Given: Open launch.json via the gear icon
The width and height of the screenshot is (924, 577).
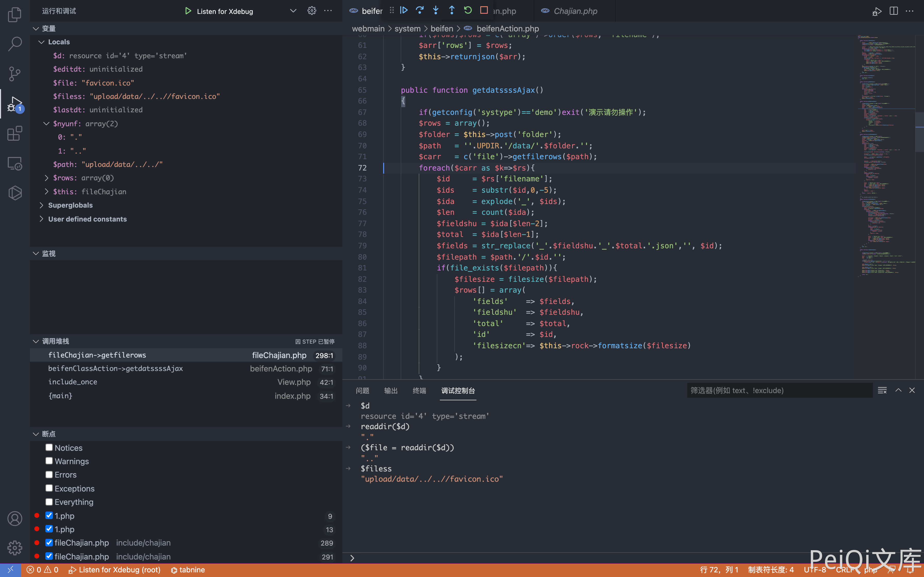Looking at the screenshot, I should (311, 11).
